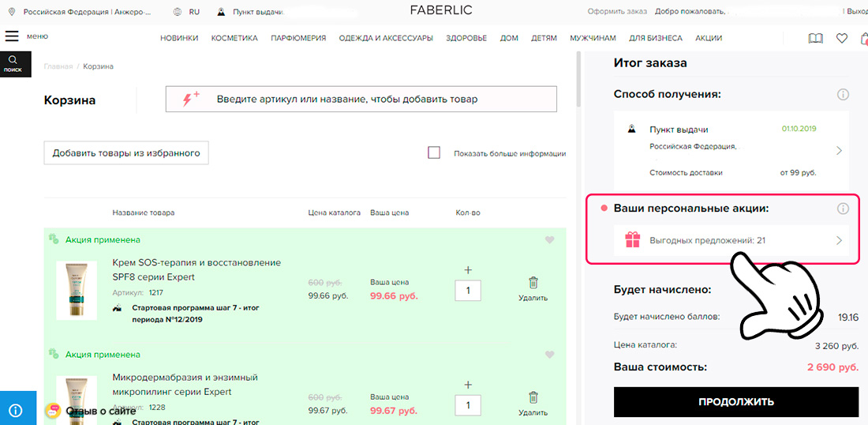This screenshot has height=425, width=868.
Task: Click the cart list vertical scrollbar
Action: (x=579, y=78)
